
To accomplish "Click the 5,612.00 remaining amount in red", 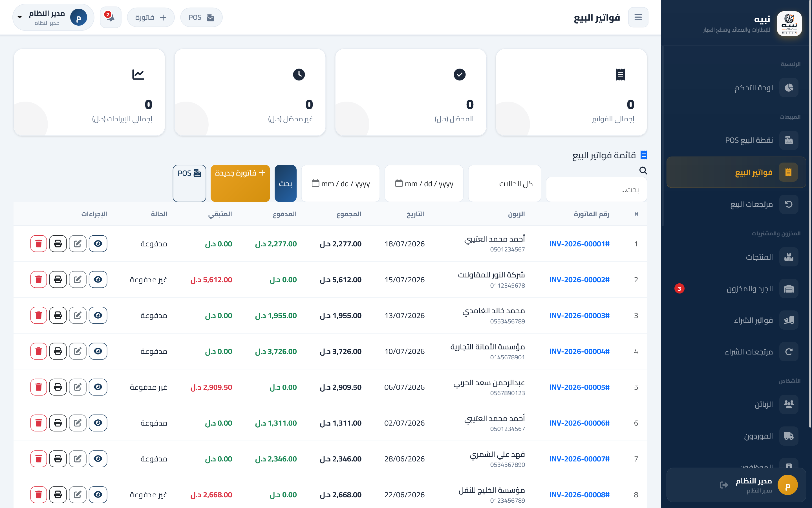I will [x=211, y=279].
